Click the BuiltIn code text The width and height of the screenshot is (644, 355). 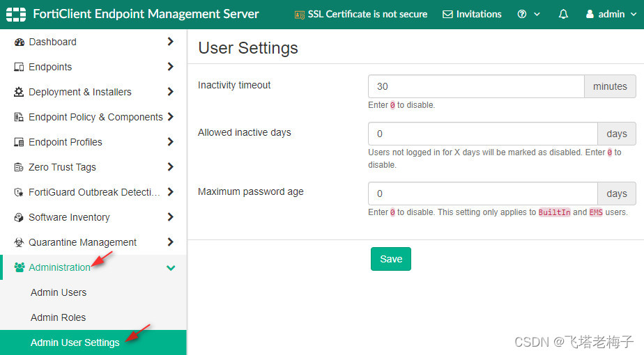point(554,212)
